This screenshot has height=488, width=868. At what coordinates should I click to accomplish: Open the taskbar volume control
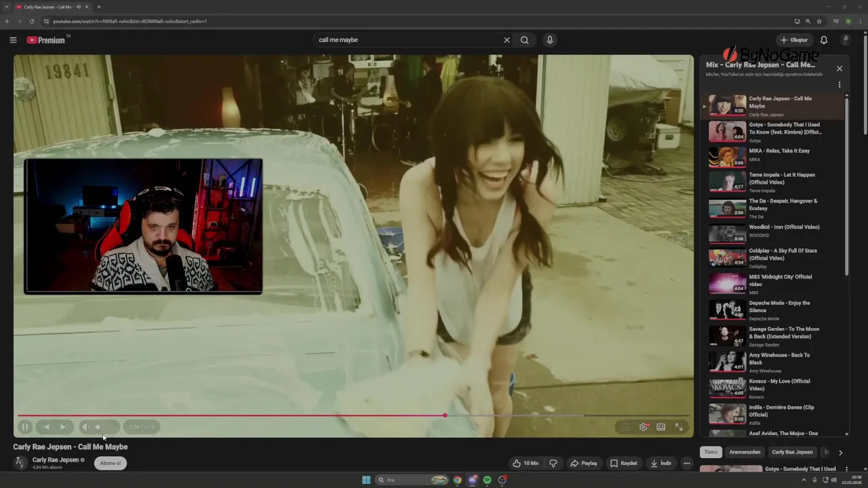click(833, 480)
